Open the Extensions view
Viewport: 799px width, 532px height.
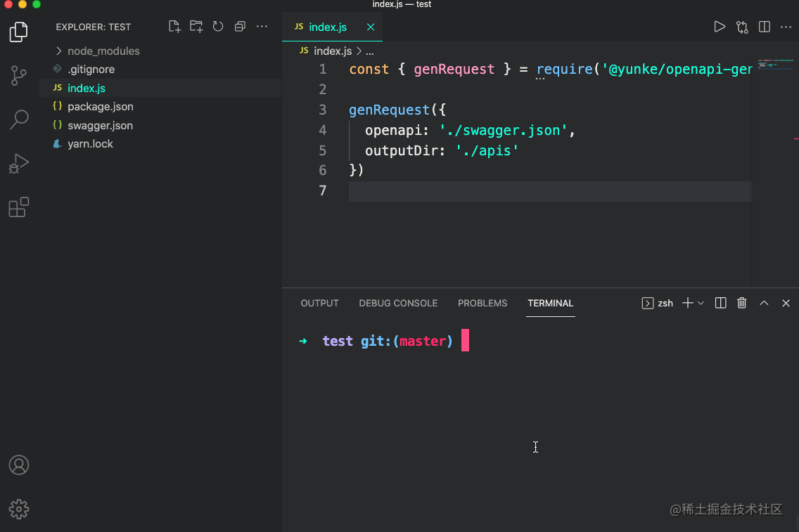pyautogui.click(x=19, y=207)
